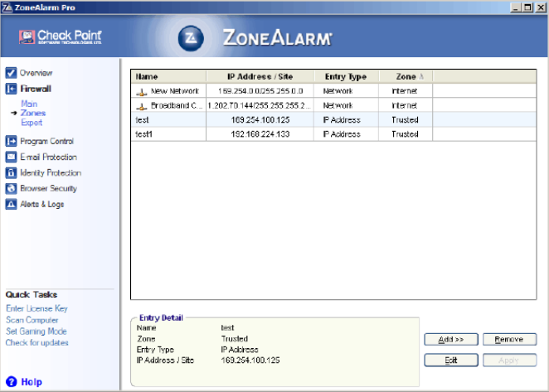The height and width of the screenshot is (392, 549).
Task: Click the Entry Detail IP value 169.254.100.125
Action: (250, 361)
